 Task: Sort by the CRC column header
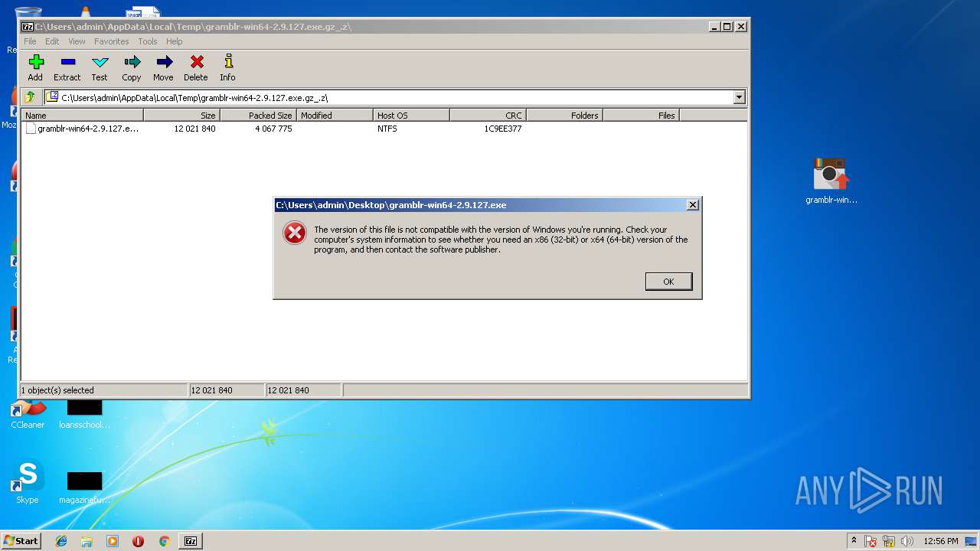(488, 116)
